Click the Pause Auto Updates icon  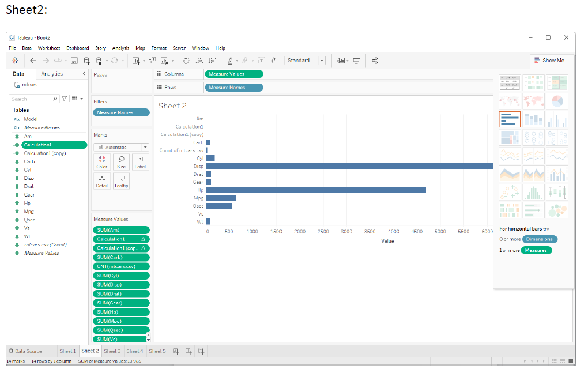coord(99,61)
